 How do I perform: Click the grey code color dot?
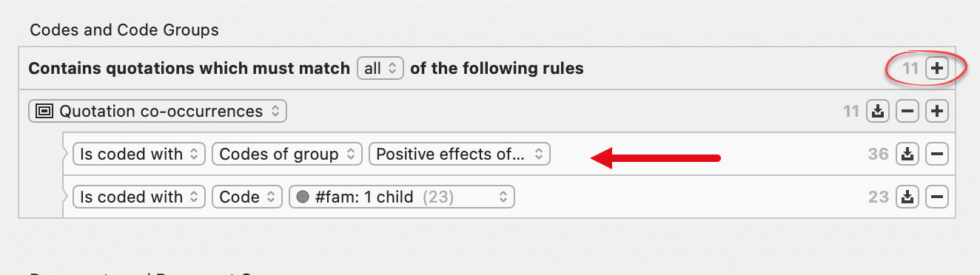(x=301, y=197)
